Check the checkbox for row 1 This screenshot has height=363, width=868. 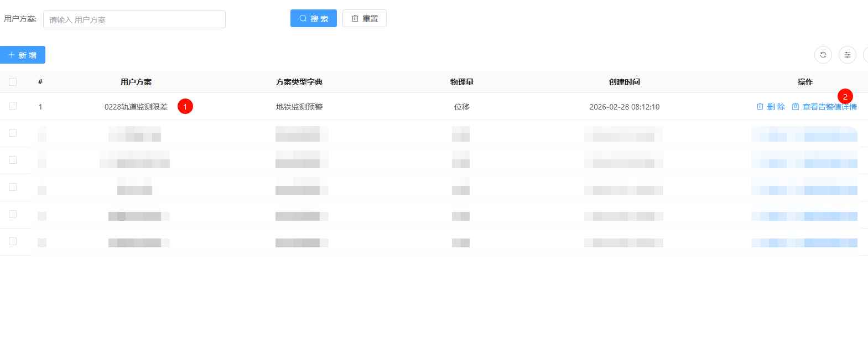13,106
